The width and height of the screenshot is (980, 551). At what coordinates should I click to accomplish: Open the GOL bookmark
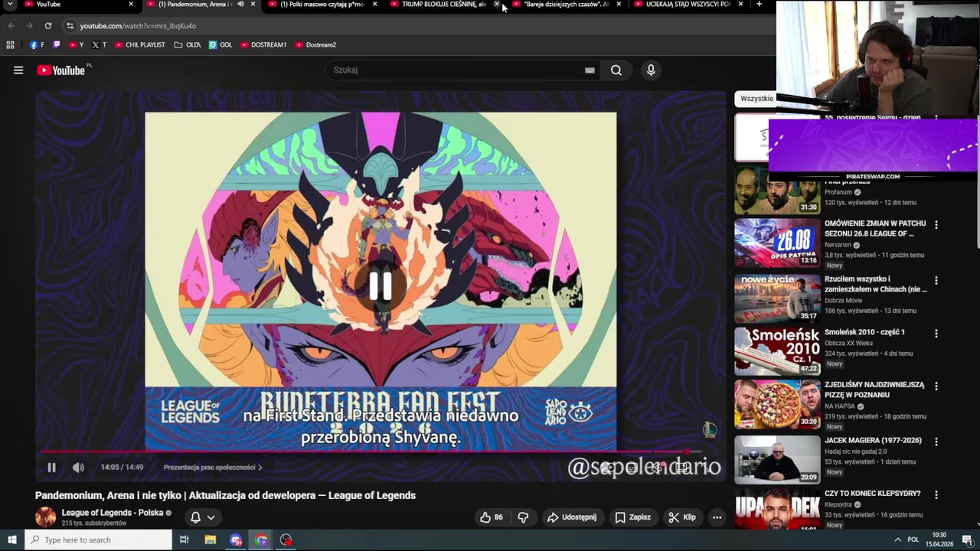[220, 45]
